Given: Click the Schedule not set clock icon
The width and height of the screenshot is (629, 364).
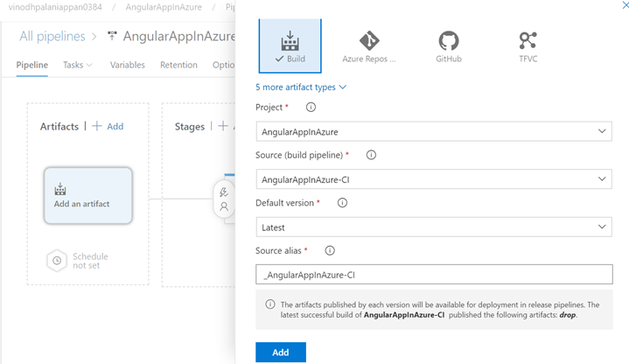Looking at the screenshot, I should (57, 261).
